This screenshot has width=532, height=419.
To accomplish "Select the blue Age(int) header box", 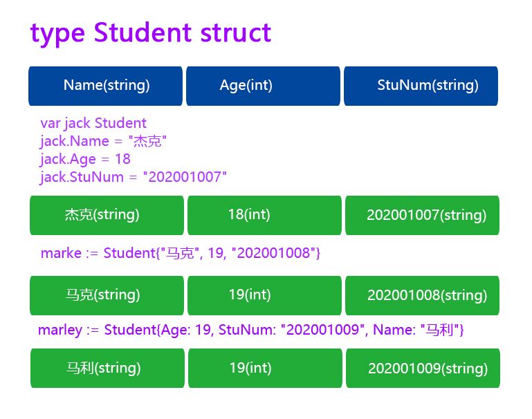I will tap(263, 86).
